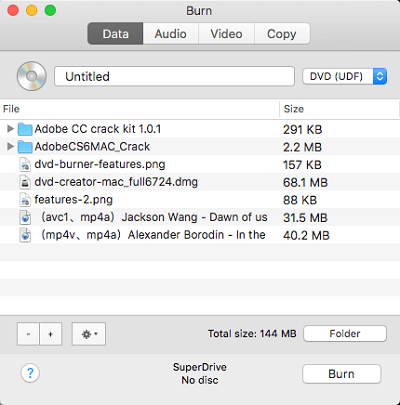Select the features-2.png file icon
Image resolution: width=400 pixels, height=405 pixels.
point(25,200)
